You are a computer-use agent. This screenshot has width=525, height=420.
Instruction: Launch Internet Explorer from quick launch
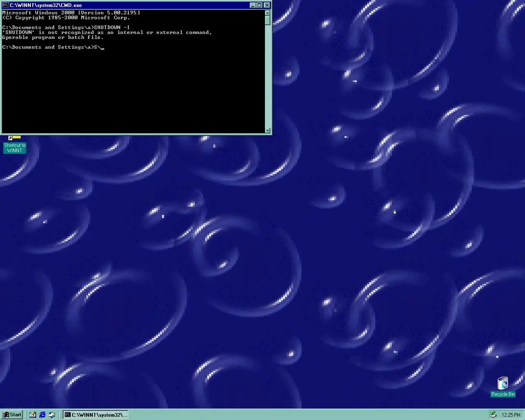coord(42,415)
